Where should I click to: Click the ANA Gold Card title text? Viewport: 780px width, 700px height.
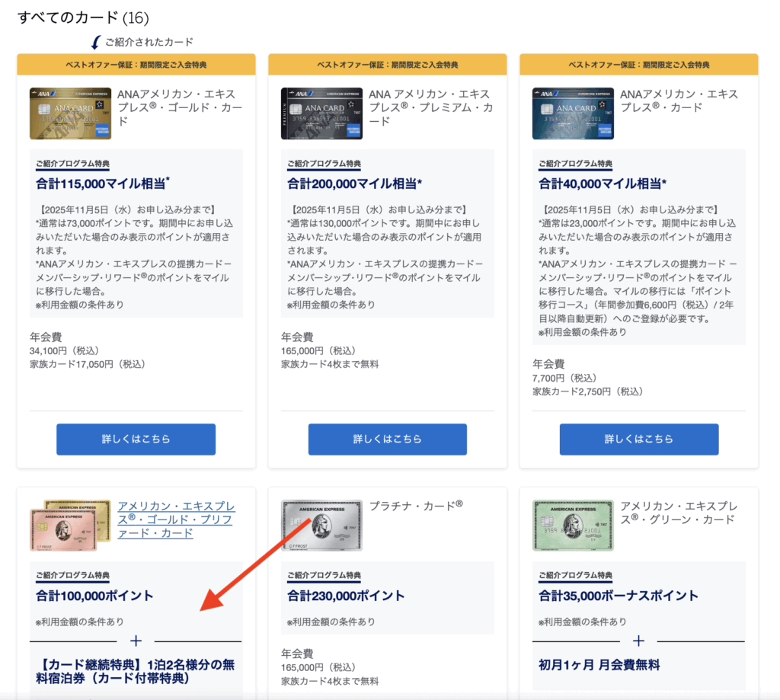180,107
